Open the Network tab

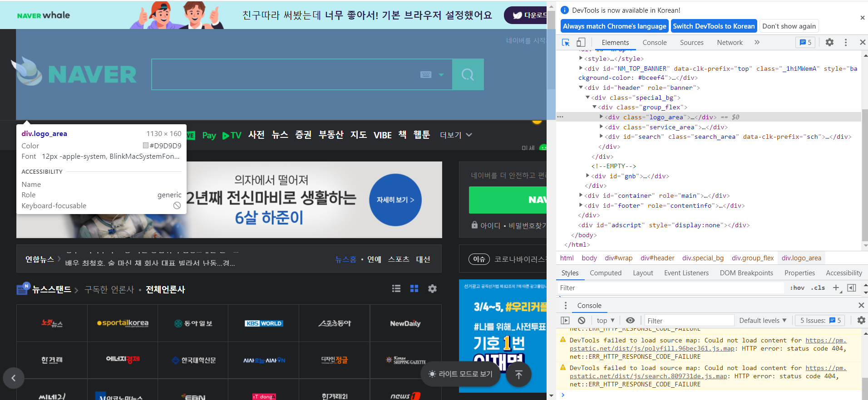730,43
